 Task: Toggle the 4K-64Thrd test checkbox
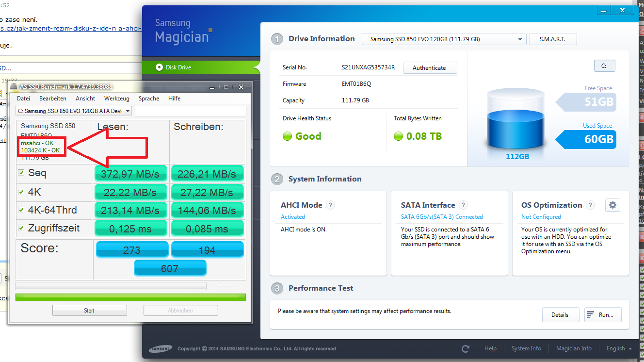21,210
